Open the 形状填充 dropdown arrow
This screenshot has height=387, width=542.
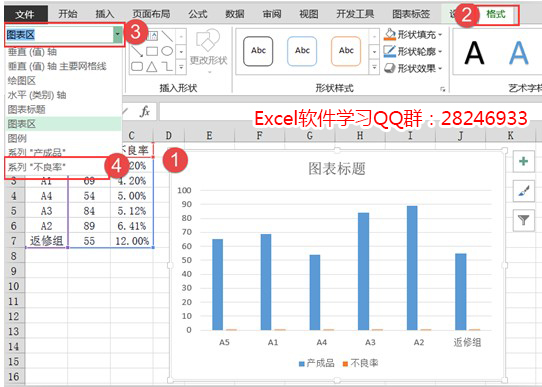(x=440, y=35)
